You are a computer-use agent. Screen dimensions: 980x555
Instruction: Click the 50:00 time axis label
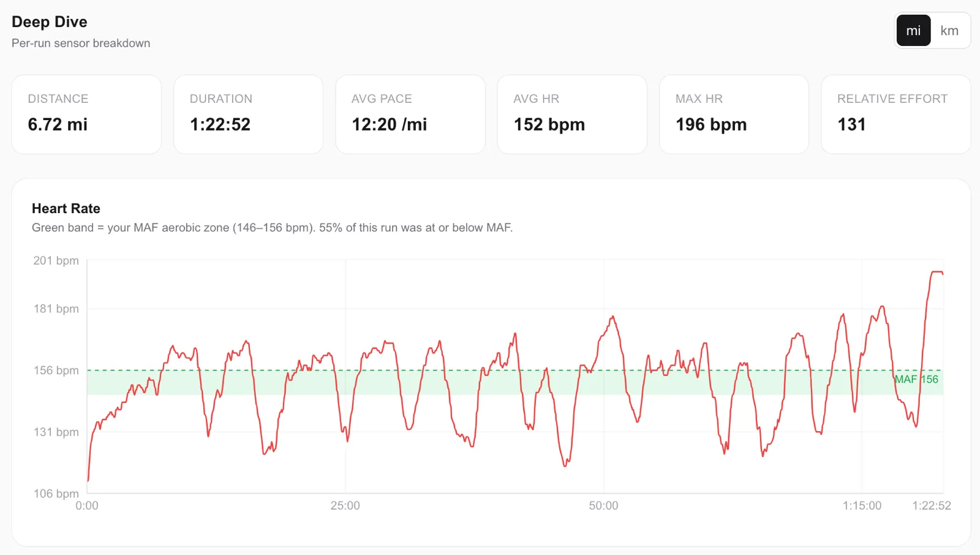[x=604, y=506]
